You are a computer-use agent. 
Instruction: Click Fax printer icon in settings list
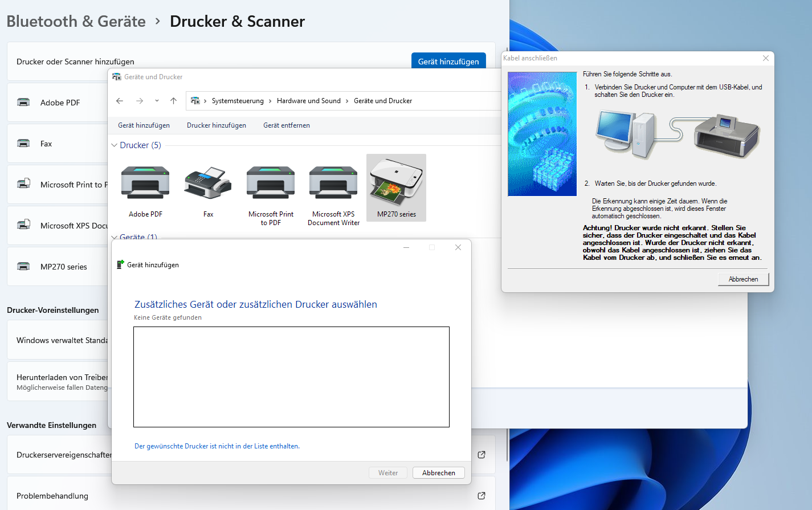[x=23, y=144]
